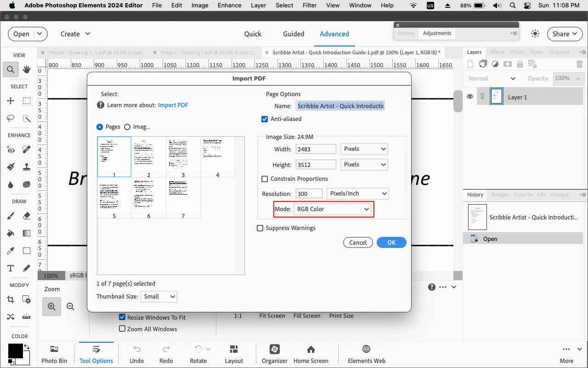The image size is (588, 368).
Task: Enable the Constrain Proportions checkbox
Action: [265, 178]
